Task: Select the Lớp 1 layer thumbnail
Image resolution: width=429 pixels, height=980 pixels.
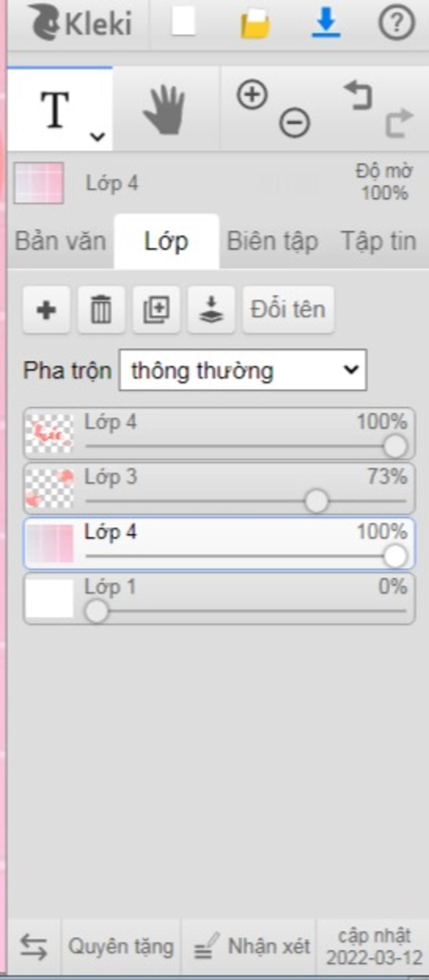Action: [50, 598]
